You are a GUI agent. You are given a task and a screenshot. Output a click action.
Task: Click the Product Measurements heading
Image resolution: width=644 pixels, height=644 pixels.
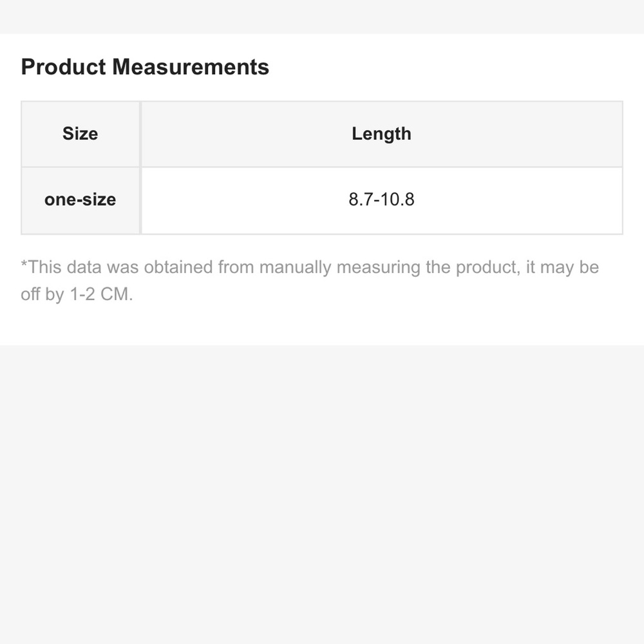145,66
